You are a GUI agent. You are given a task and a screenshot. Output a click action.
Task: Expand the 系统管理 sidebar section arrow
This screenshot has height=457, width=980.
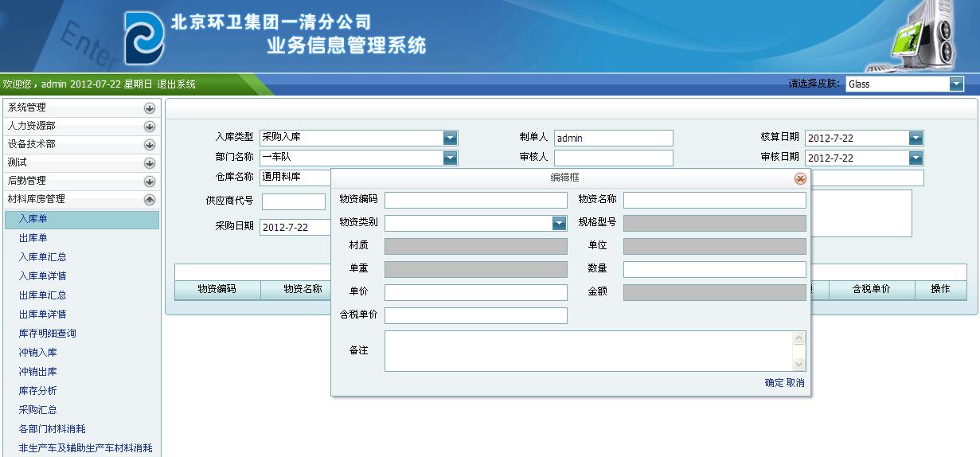click(149, 107)
